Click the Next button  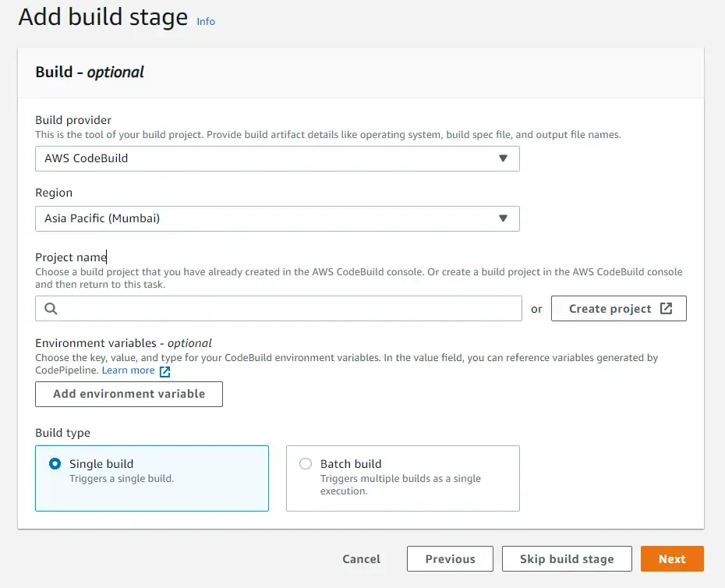(x=672, y=558)
